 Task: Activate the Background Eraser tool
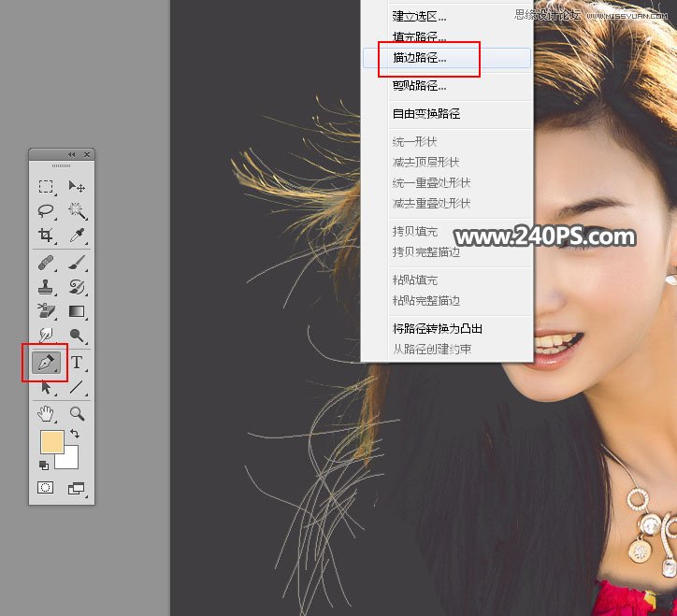tap(46, 311)
